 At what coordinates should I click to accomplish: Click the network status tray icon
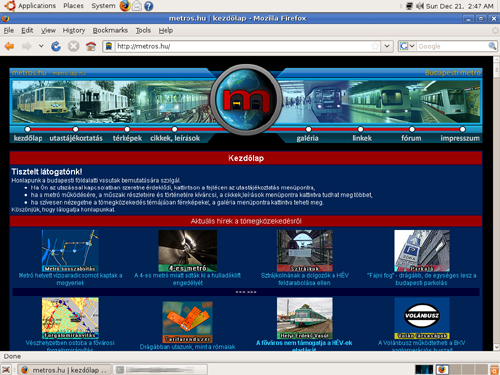(409, 6)
